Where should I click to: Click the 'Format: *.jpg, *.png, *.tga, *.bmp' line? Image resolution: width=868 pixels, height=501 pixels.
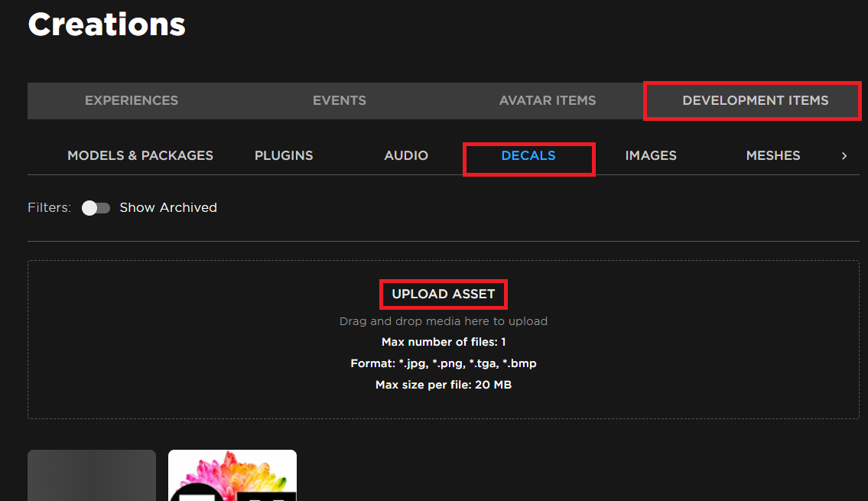(444, 364)
